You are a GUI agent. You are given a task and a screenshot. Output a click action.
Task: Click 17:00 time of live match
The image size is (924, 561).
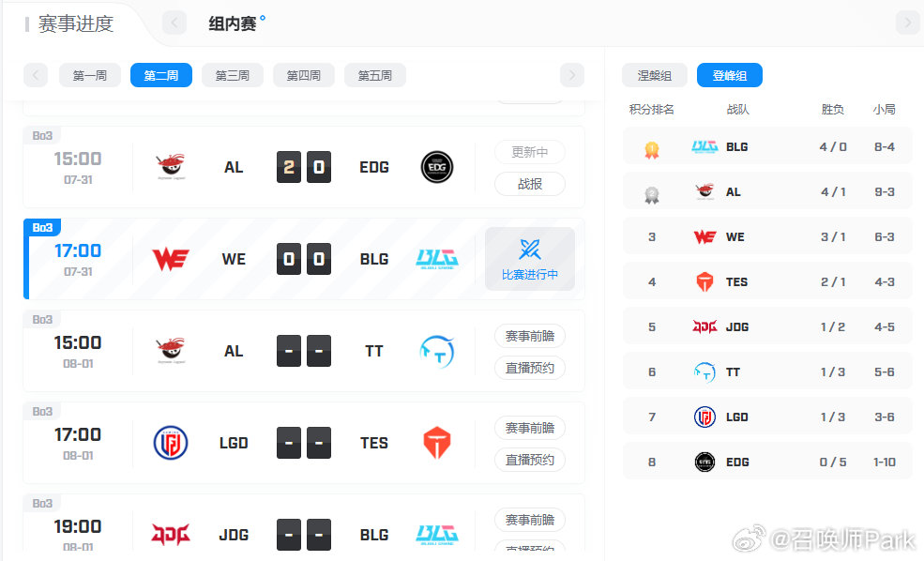(78, 250)
